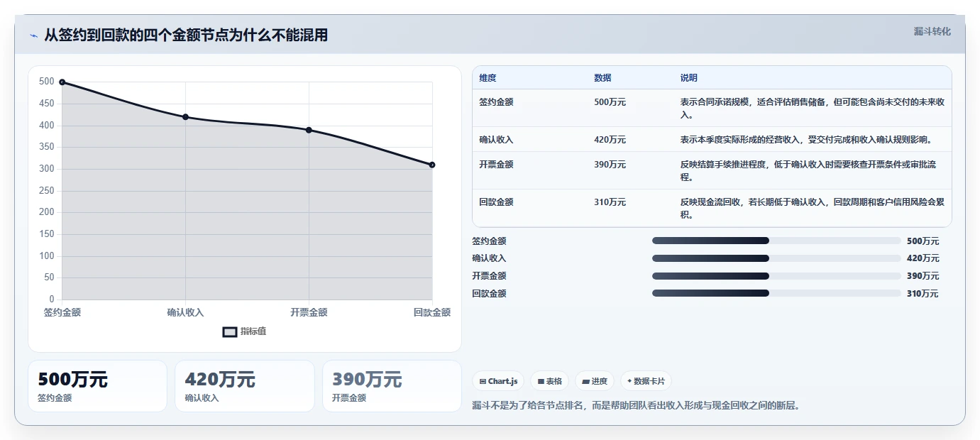Click the 说明 column header
The height and width of the screenshot is (440, 980).
[688, 78]
